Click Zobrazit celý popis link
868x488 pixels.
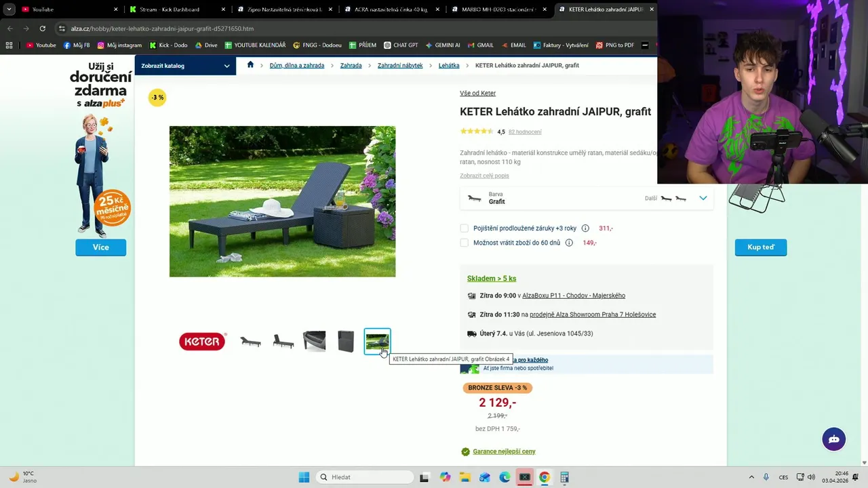pos(484,176)
